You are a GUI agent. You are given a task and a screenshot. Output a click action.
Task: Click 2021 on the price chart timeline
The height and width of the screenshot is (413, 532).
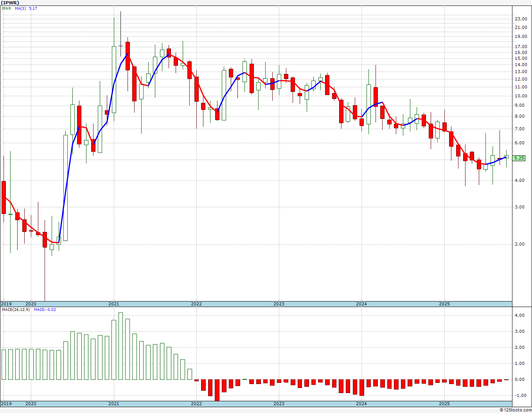[114, 304]
